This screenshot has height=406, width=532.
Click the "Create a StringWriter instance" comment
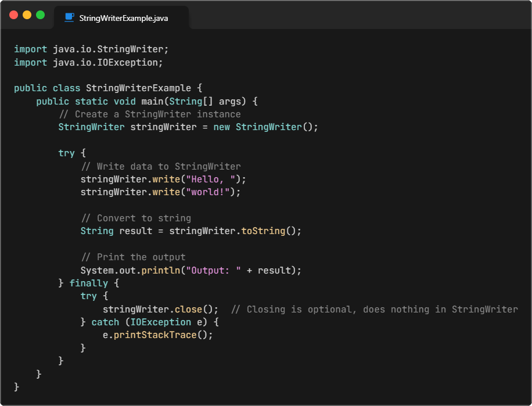pos(149,114)
